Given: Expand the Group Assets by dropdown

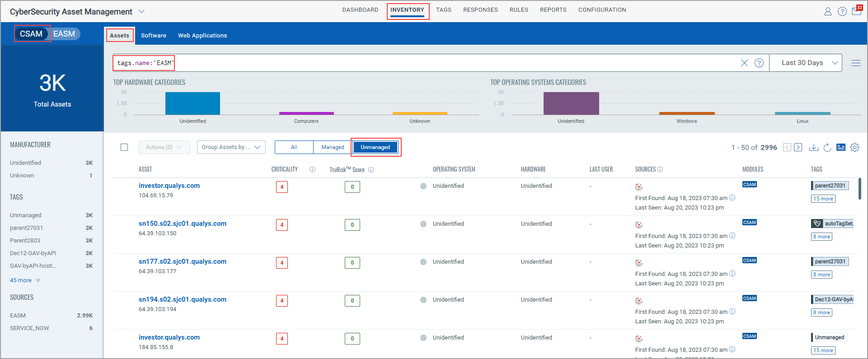Looking at the screenshot, I should [x=231, y=147].
